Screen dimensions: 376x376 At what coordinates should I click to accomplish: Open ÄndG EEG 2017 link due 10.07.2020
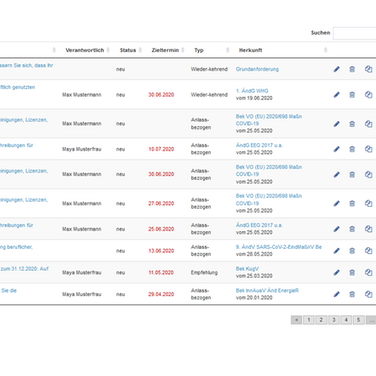tap(259, 145)
